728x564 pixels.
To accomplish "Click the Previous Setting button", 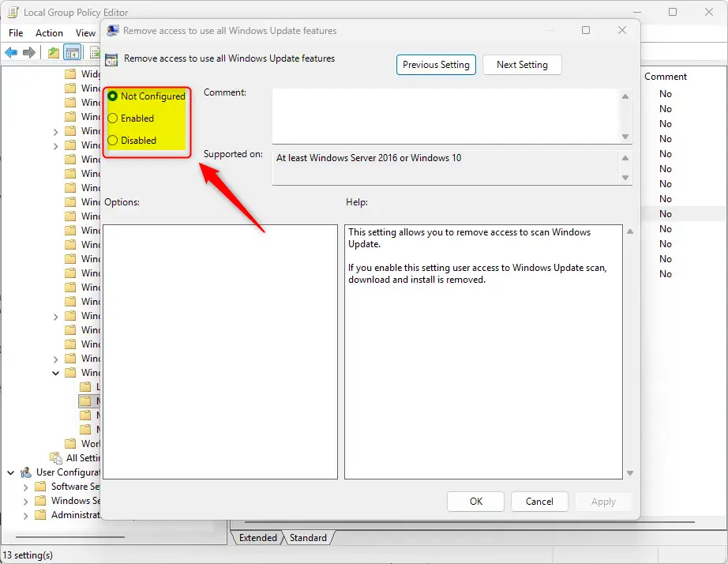I will tap(436, 65).
